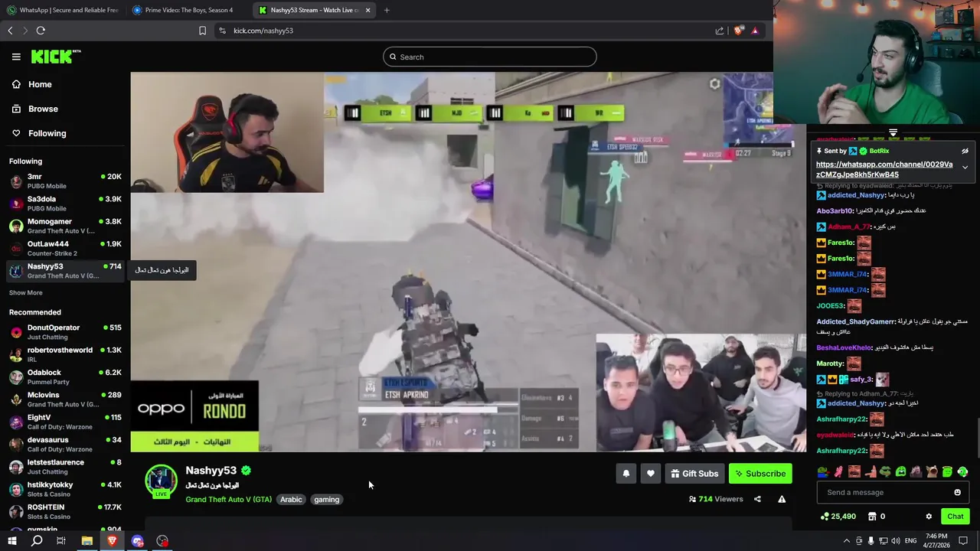Open devasaurus recommended channel
The width and height of the screenshot is (980, 551).
[x=65, y=444]
